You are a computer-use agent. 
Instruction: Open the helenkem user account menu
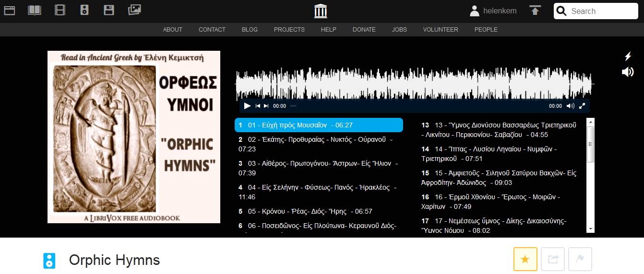(493, 11)
